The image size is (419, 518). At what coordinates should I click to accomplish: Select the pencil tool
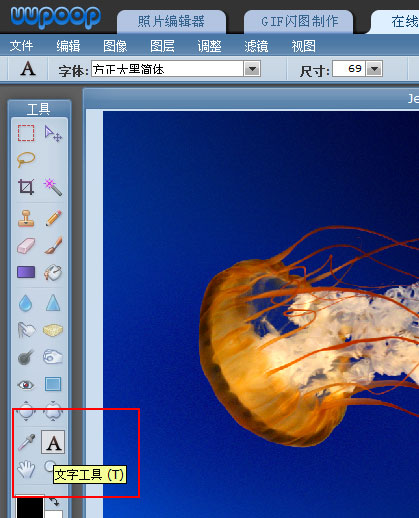click(53, 218)
